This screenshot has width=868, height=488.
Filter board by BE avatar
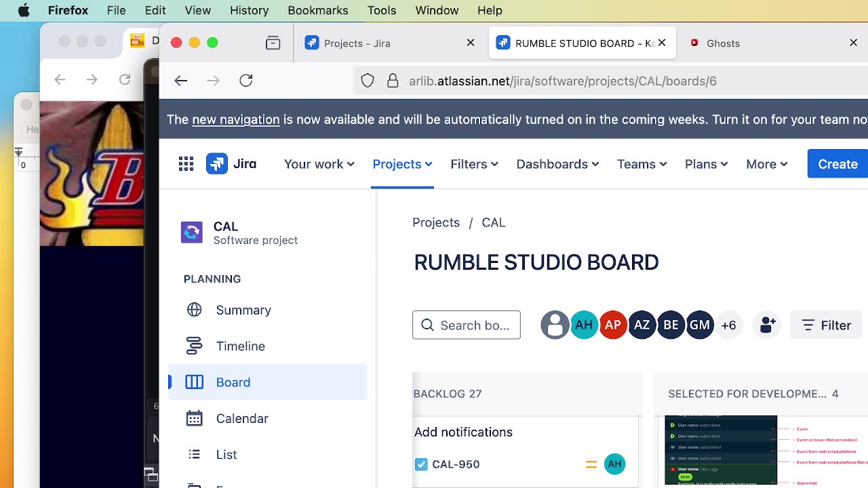click(x=671, y=325)
